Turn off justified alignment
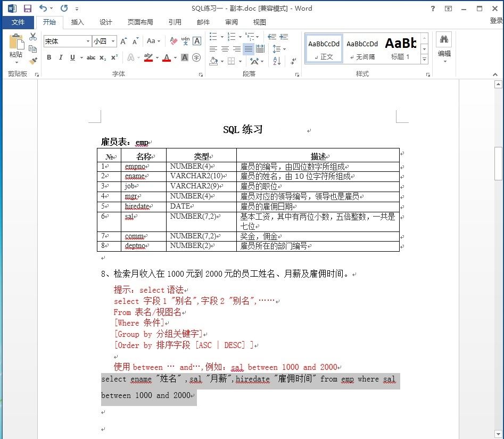Screen dimensions: 504x439 (249, 49)
